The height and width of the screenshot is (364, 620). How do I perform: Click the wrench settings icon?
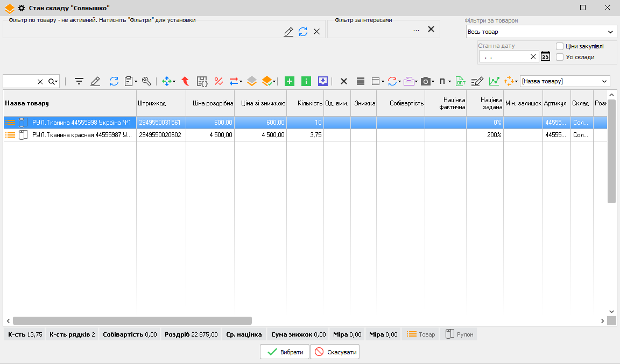[x=146, y=81]
